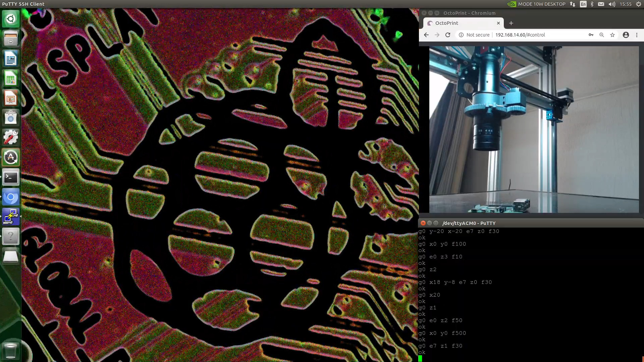The width and height of the screenshot is (644, 362).
Task: Open saved passwords key icon
Action: click(x=591, y=35)
